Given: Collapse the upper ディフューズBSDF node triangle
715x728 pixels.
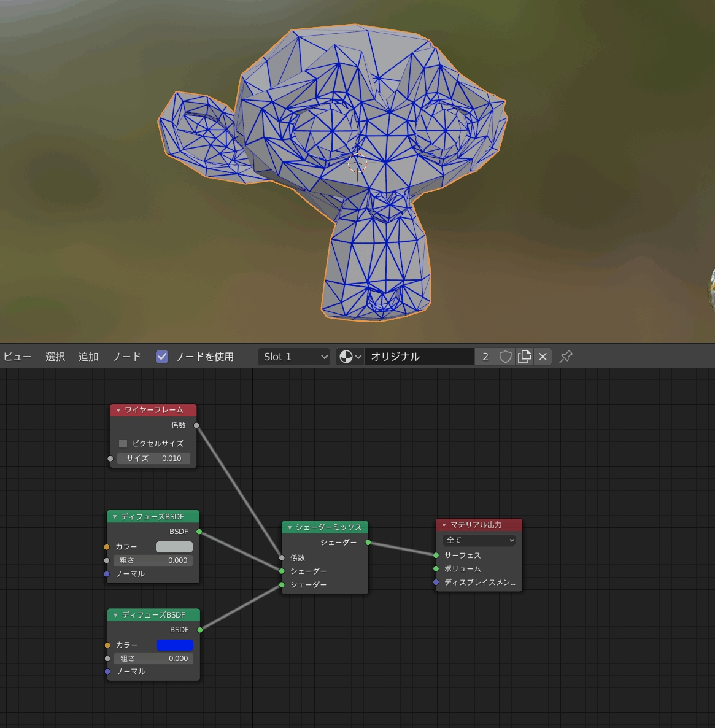Looking at the screenshot, I should pyautogui.click(x=115, y=517).
